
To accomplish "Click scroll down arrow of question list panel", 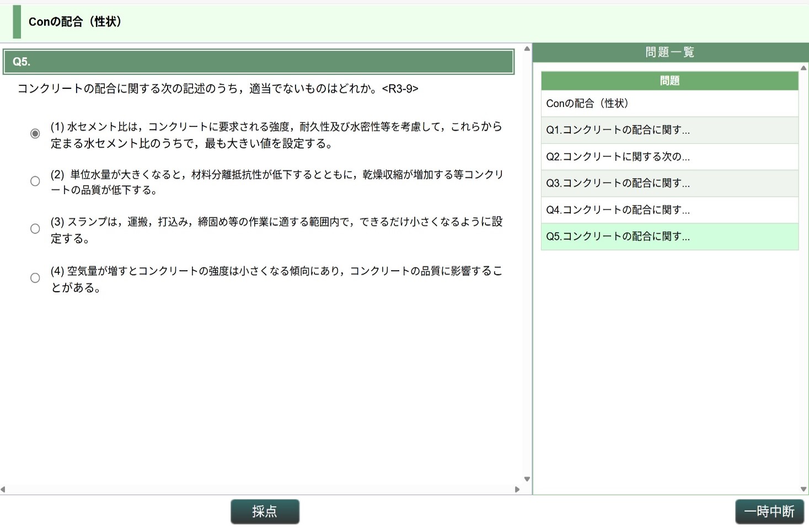I will coord(803,489).
